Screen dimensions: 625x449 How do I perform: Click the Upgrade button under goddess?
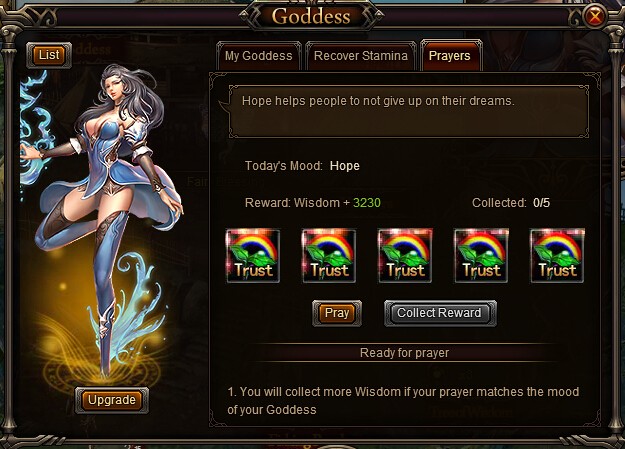pos(112,400)
